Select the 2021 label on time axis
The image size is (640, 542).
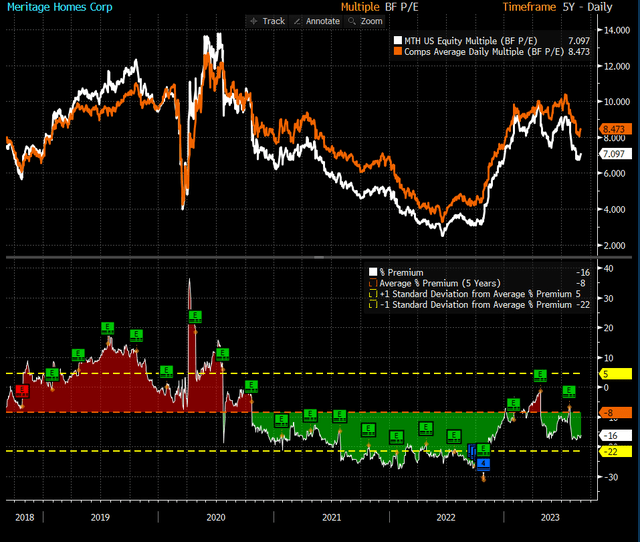click(x=331, y=518)
